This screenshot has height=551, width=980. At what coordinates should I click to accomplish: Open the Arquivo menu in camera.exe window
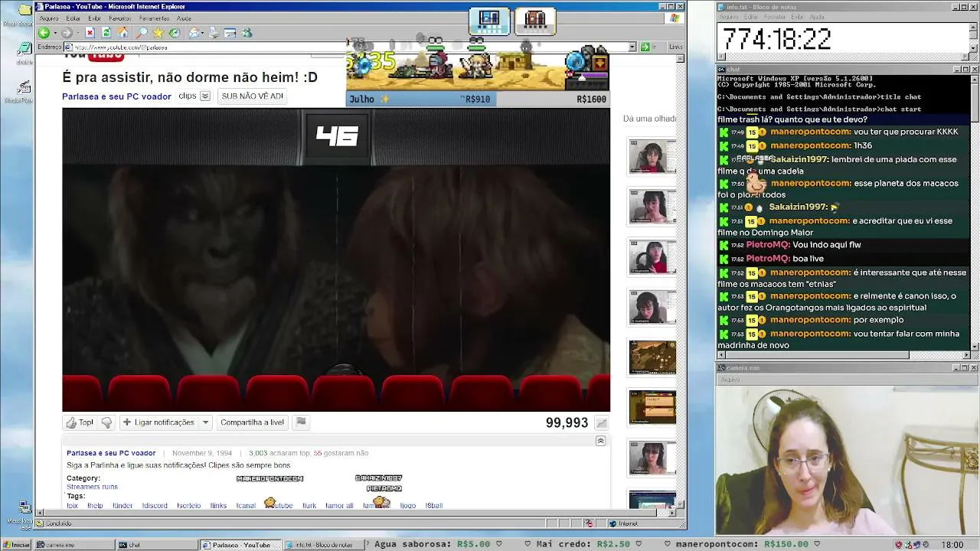click(730, 380)
